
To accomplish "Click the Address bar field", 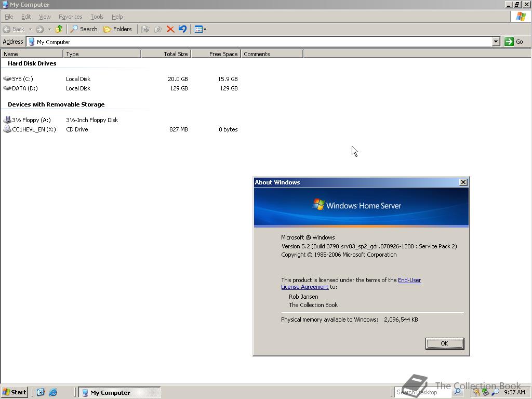I will click(259, 42).
